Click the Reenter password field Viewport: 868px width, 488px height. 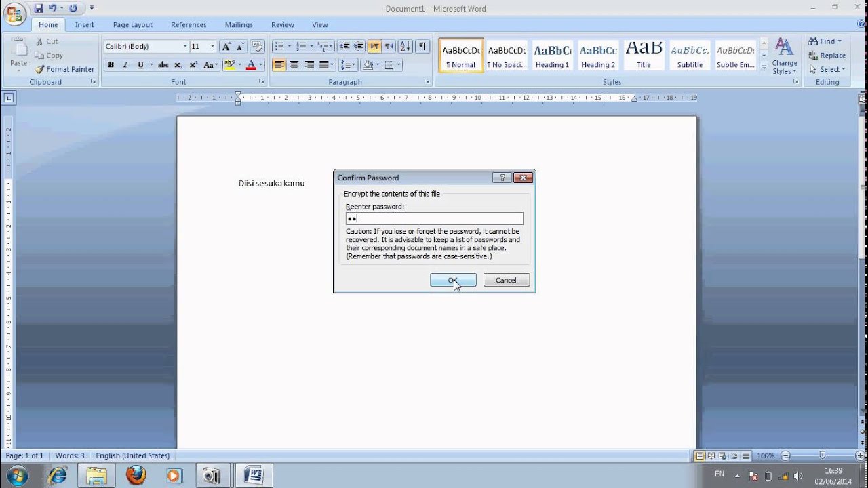click(434, 218)
